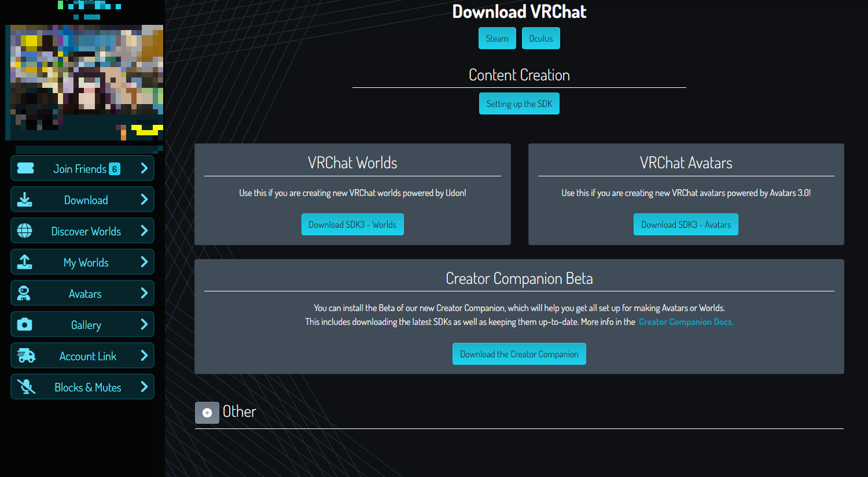Click Download SDK3 - Avatars button
The height and width of the screenshot is (477, 868).
tap(686, 224)
